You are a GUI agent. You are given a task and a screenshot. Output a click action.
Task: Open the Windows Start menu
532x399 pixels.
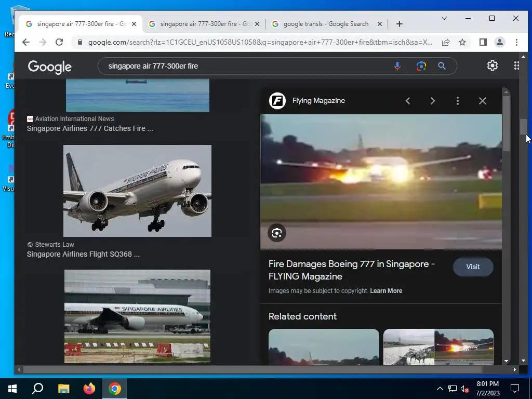point(12,389)
